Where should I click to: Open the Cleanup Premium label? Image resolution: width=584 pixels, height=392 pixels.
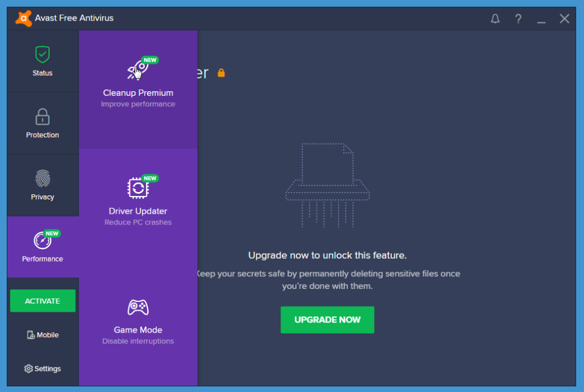point(138,93)
